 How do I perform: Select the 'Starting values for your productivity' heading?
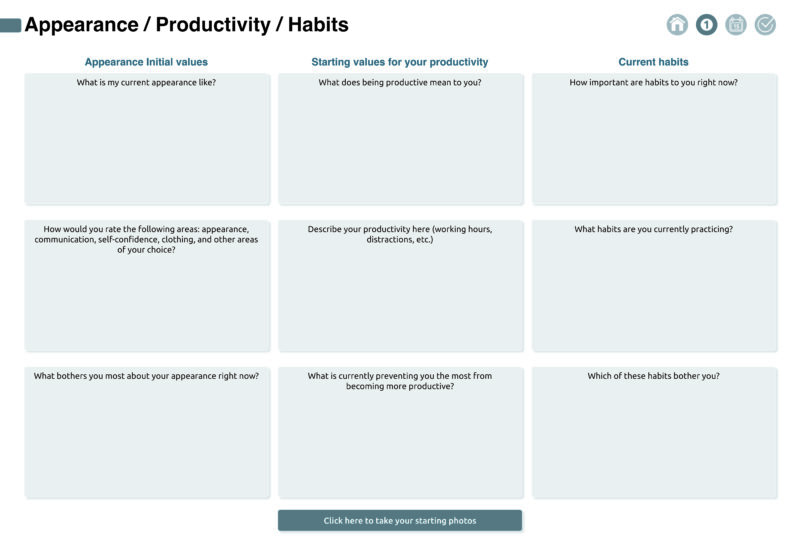(x=400, y=62)
